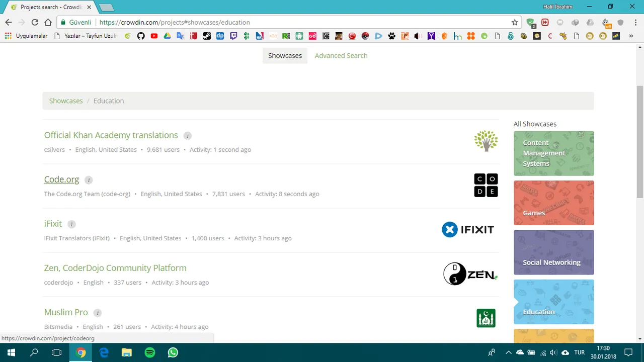Open the Task View taskbar button
Viewport: 644px width, 362px height.
(x=56, y=352)
